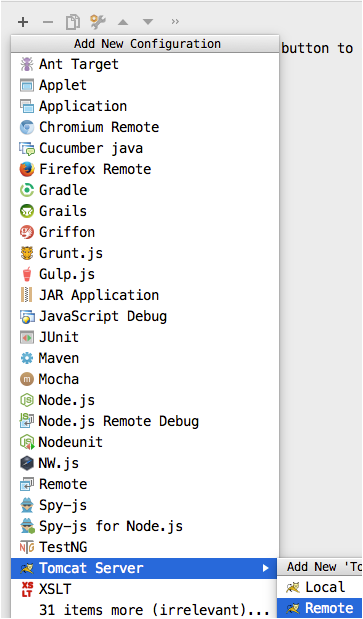The height and width of the screenshot is (619, 363).
Task: Click the Nodeunit icon
Action: [27, 442]
